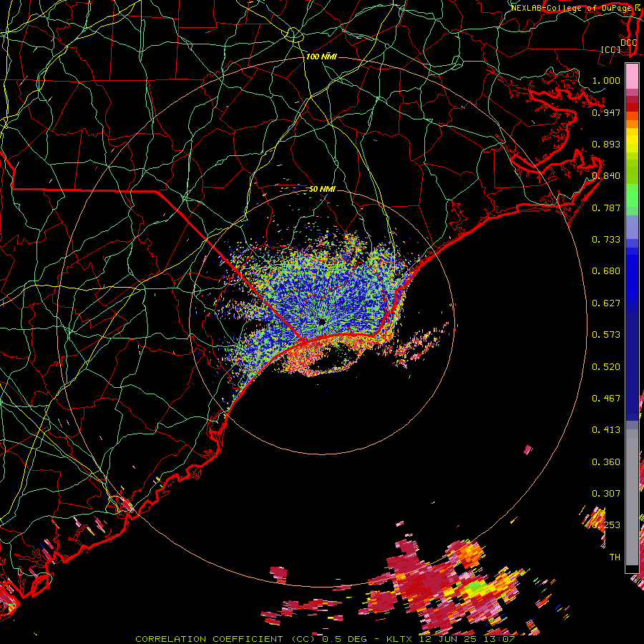Click the 0.520 scale value
644x644 pixels.
click(606, 367)
